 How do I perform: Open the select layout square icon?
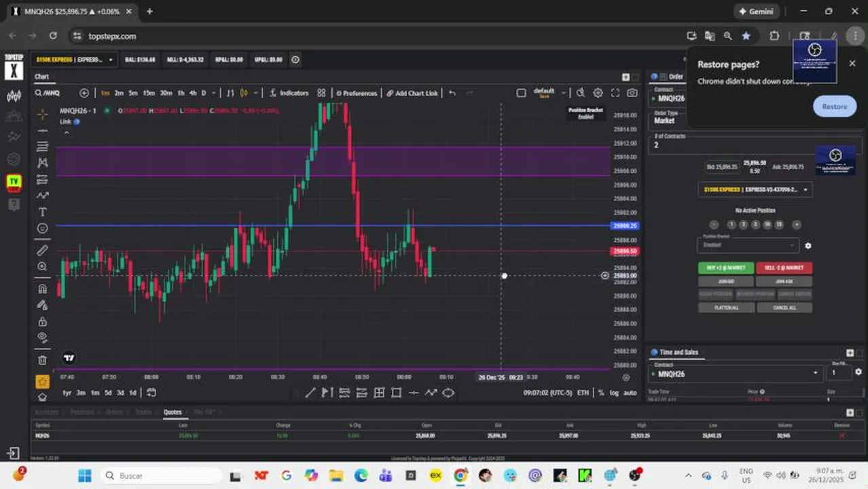point(521,93)
